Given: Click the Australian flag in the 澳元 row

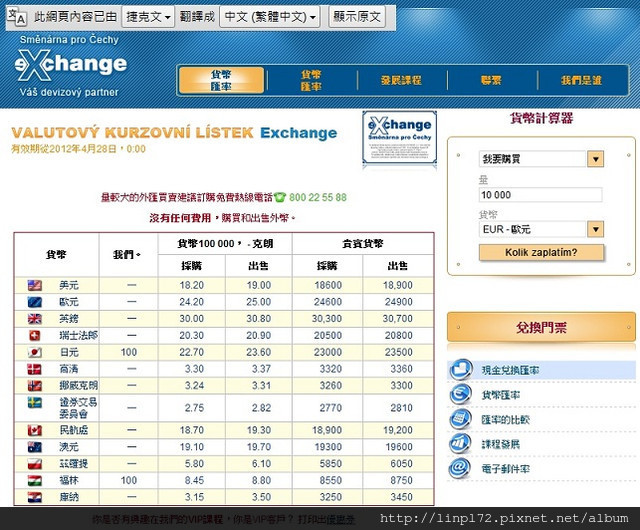Looking at the screenshot, I should [35, 447].
